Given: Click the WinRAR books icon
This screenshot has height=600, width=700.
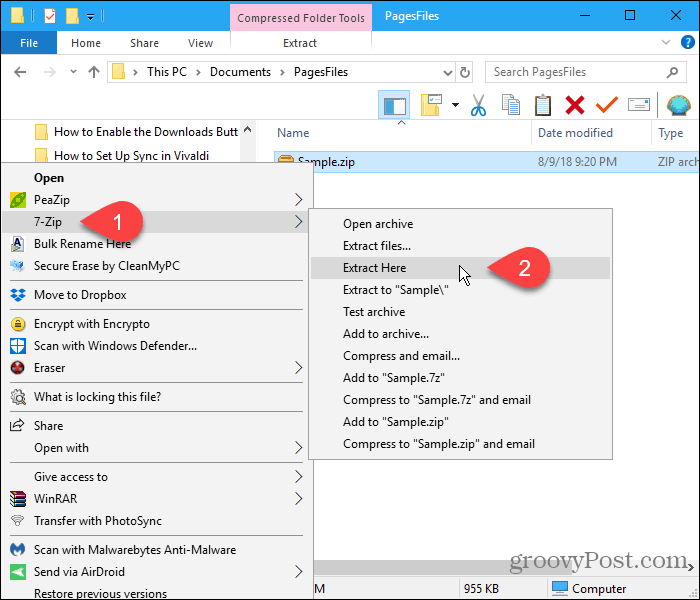Looking at the screenshot, I should [x=18, y=499].
